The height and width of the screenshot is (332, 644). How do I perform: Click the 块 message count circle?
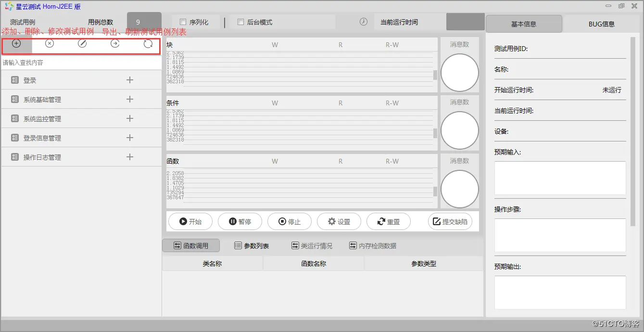460,73
